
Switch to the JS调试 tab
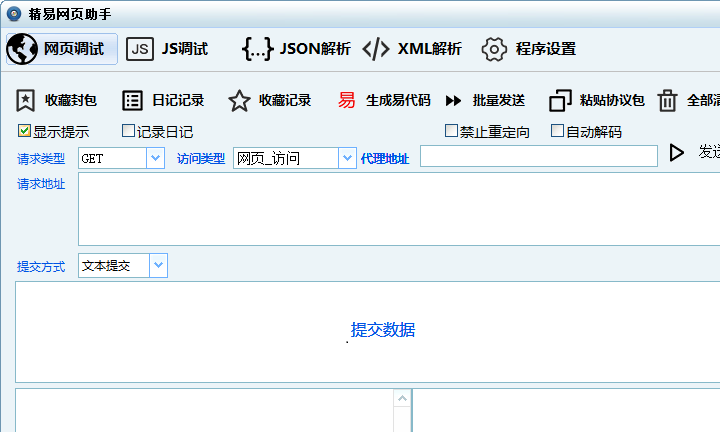click(x=167, y=49)
